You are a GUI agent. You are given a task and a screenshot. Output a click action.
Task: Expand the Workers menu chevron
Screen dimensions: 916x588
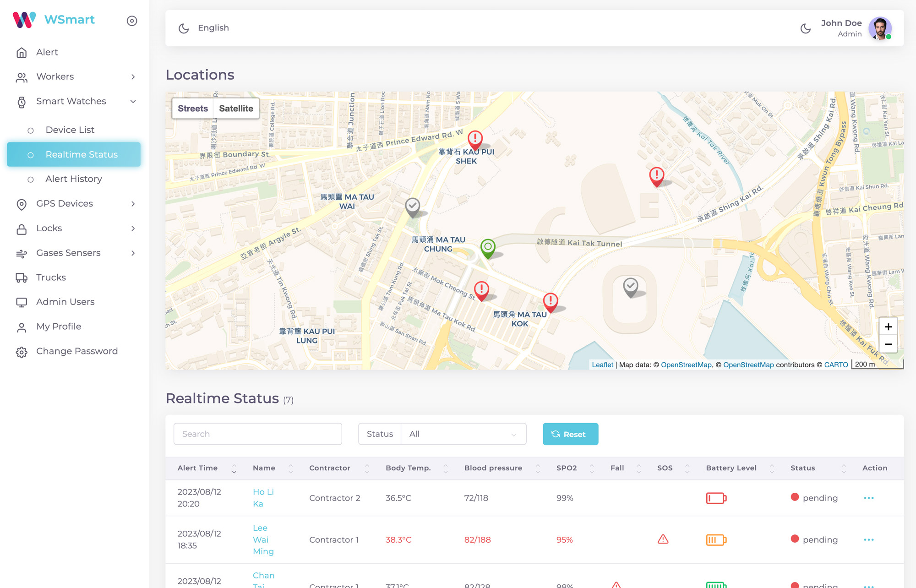133,77
